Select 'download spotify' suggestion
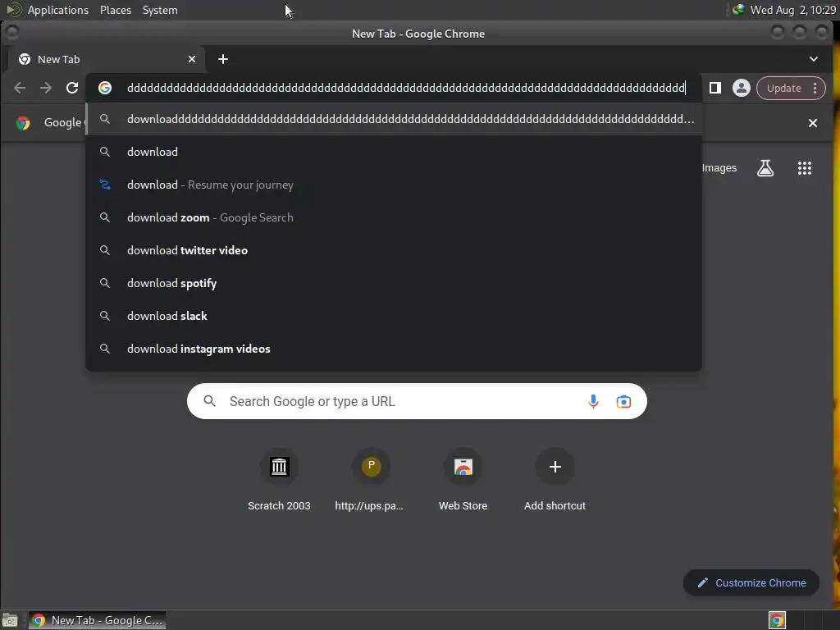 point(394,283)
